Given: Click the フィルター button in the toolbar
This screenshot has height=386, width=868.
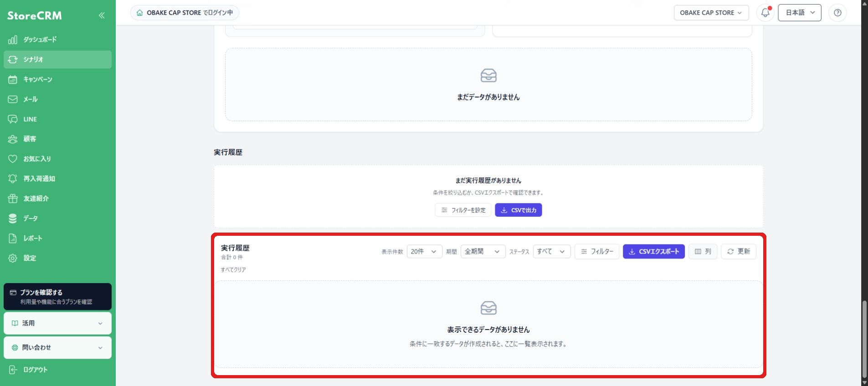Looking at the screenshot, I should [x=597, y=251].
